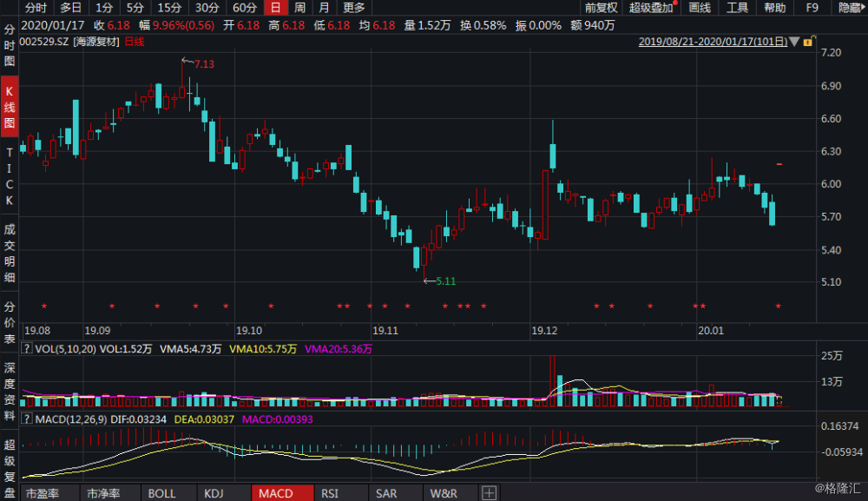Click the magenta VMA20 legend label

(339, 349)
